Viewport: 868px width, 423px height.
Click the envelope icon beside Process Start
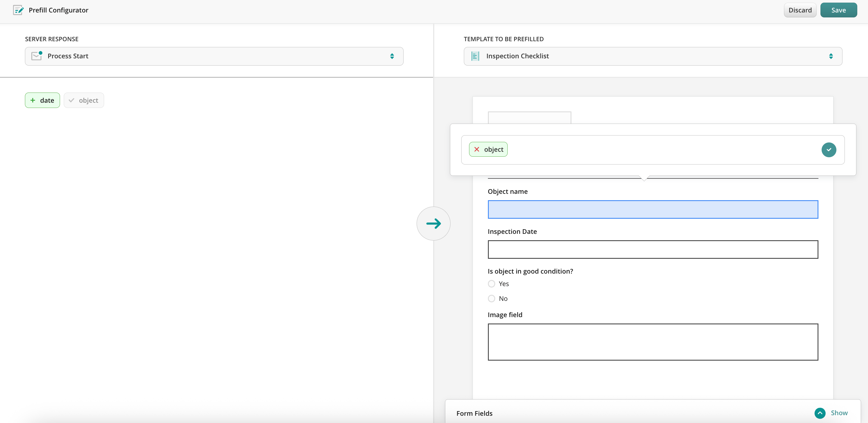(x=37, y=56)
